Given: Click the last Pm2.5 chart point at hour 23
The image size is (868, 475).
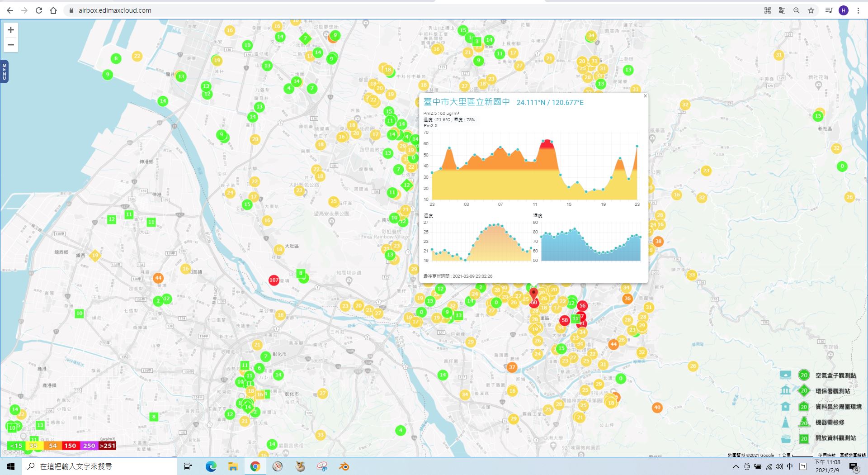Looking at the screenshot, I should (637, 146).
